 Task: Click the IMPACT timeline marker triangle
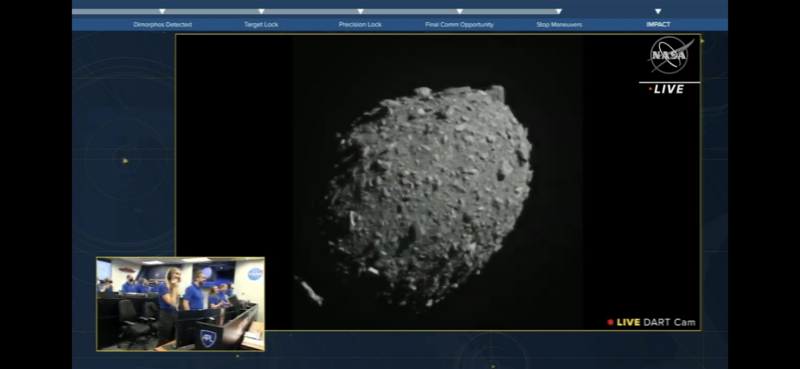coord(658,11)
